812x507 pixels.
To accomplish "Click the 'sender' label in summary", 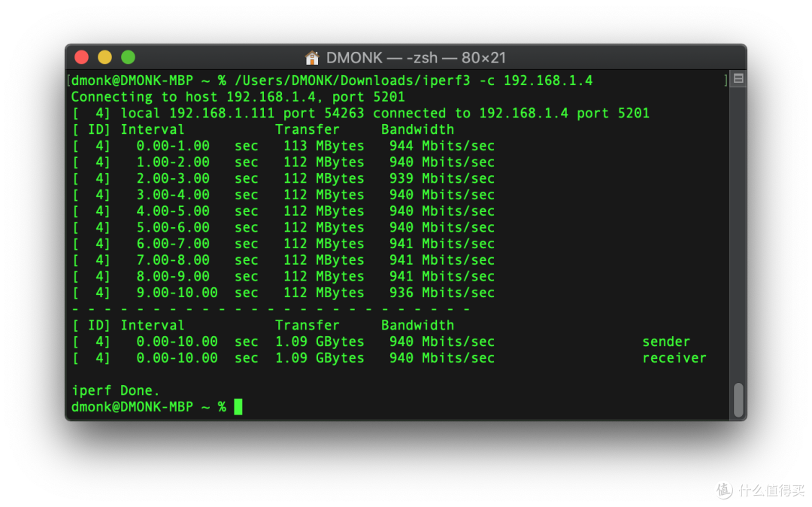I will click(666, 342).
